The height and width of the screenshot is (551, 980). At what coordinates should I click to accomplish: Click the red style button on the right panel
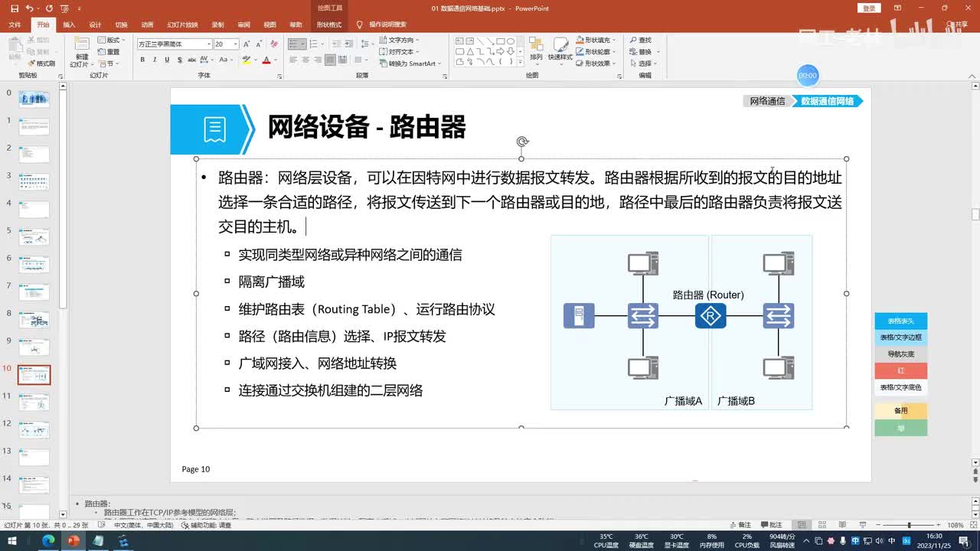tap(900, 370)
